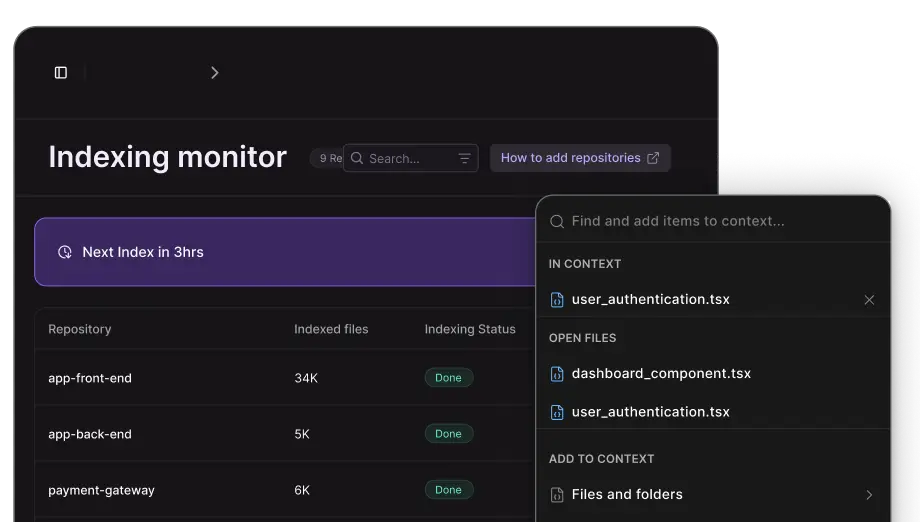
Task: Open the How to add repositories link
Action: [x=570, y=158]
